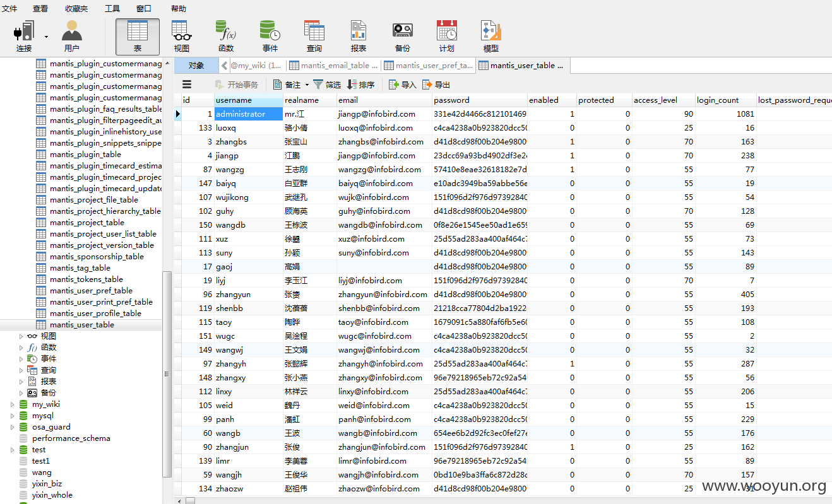Select mantis_tag_table in the tree
Viewport: 832px width, 504px height.
coord(80,268)
